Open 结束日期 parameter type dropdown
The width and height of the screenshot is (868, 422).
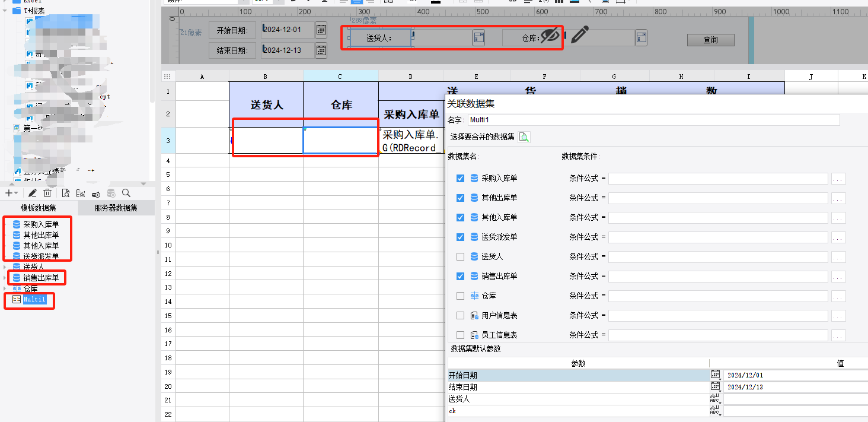coord(716,387)
